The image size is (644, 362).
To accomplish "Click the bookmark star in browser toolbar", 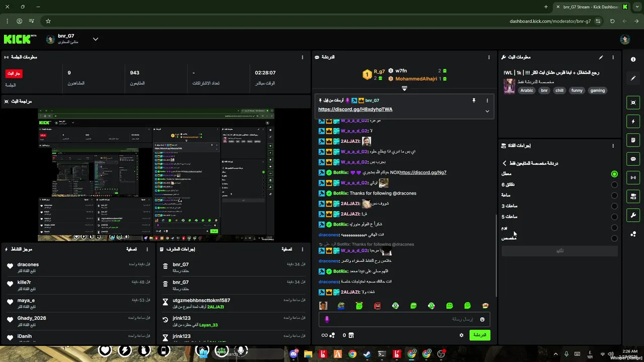I will pos(48,21).
